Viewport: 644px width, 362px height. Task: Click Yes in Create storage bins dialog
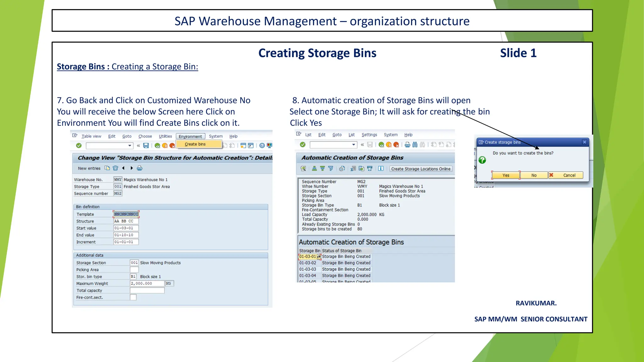point(506,175)
